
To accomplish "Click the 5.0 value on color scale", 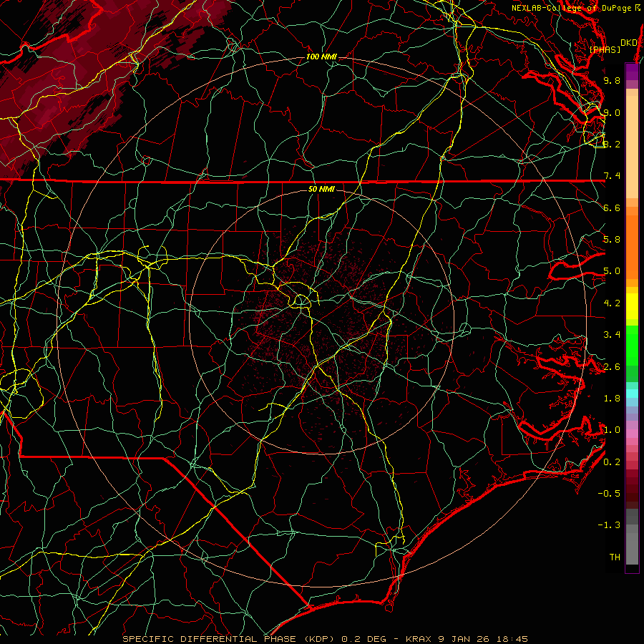I will pyautogui.click(x=612, y=271).
